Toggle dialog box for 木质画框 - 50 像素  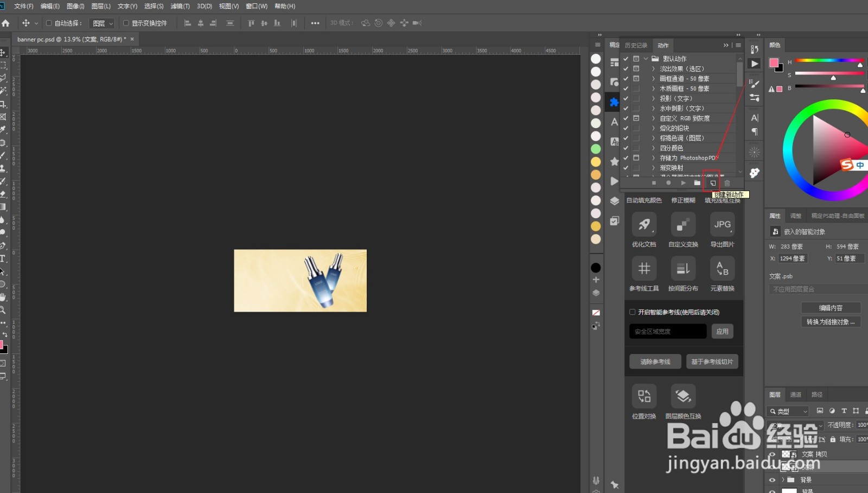tap(636, 89)
